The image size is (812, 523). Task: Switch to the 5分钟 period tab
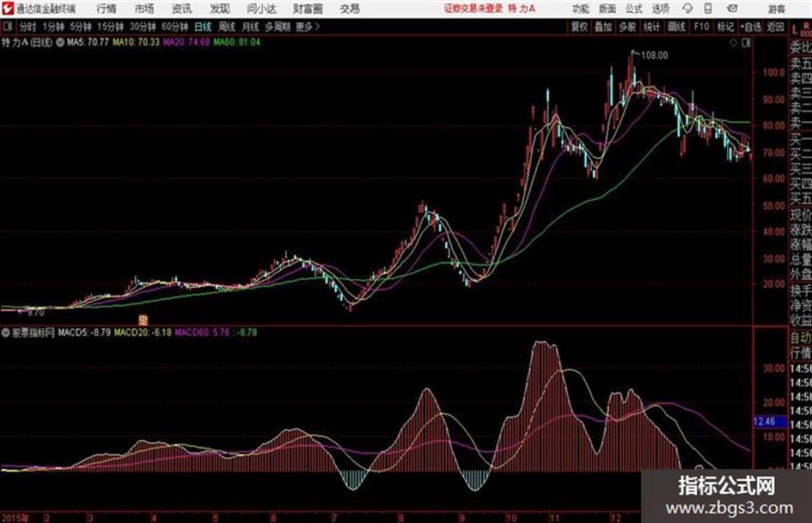(81, 27)
